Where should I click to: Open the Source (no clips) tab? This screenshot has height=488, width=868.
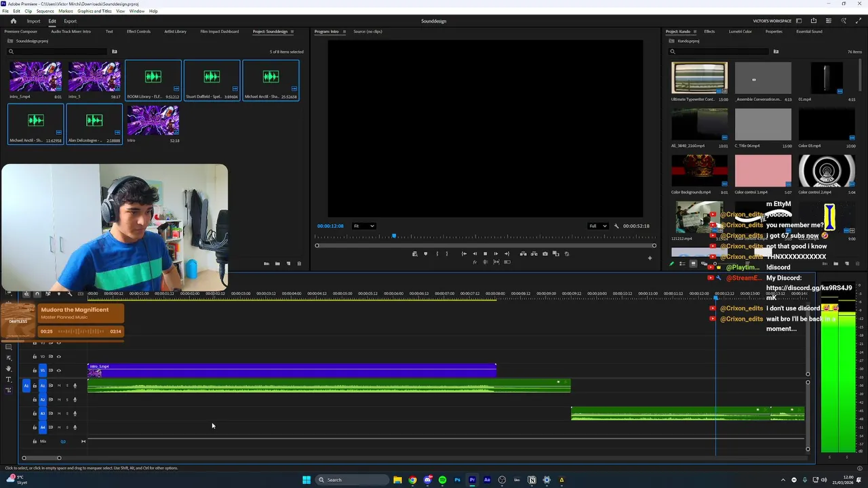tap(368, 31)
